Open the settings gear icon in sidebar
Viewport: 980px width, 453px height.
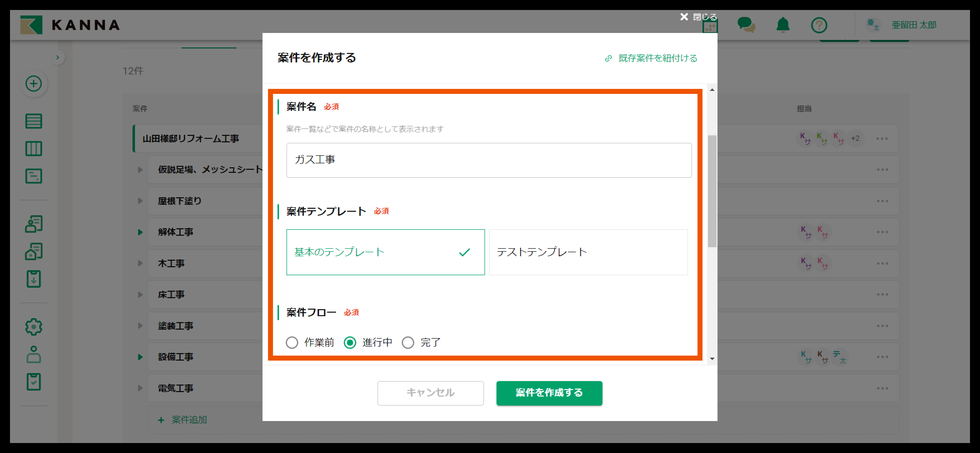click(x=33, y=327)
